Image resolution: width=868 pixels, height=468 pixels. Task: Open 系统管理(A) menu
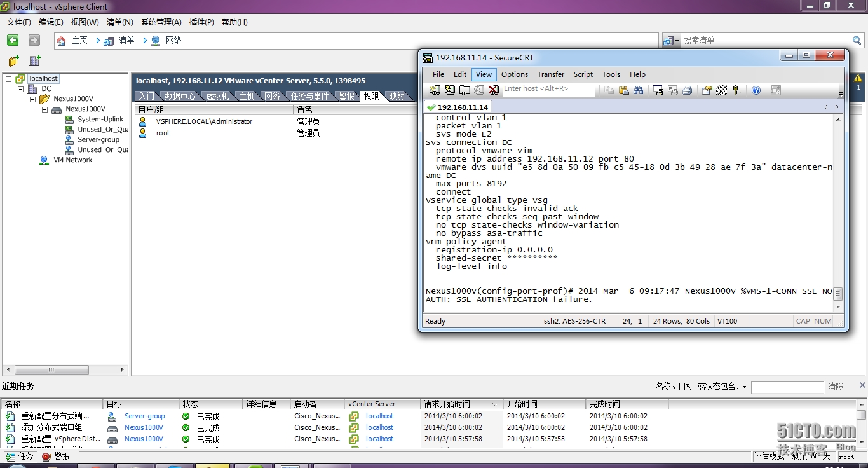pyautogui.click(x=161, y=22)
